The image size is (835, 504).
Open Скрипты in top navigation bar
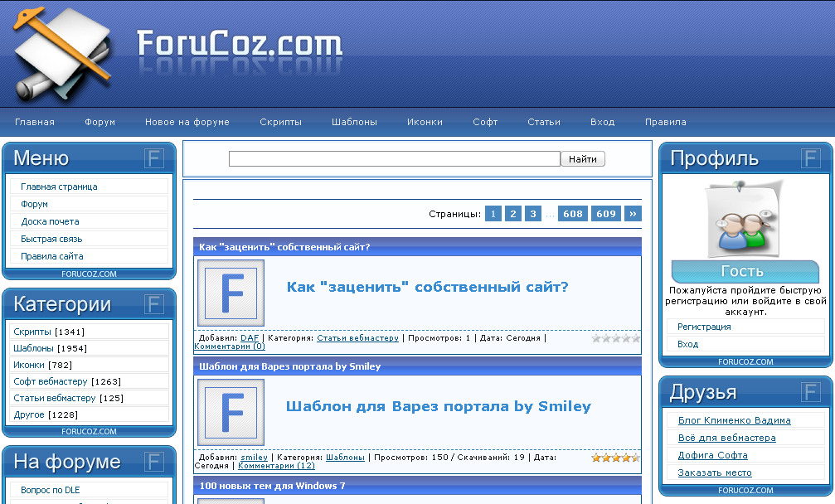(280, 122)
